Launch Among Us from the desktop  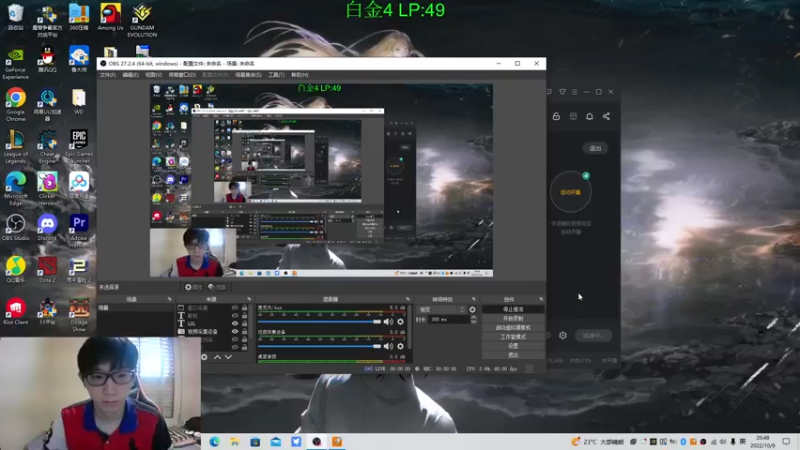click(110, 17)
